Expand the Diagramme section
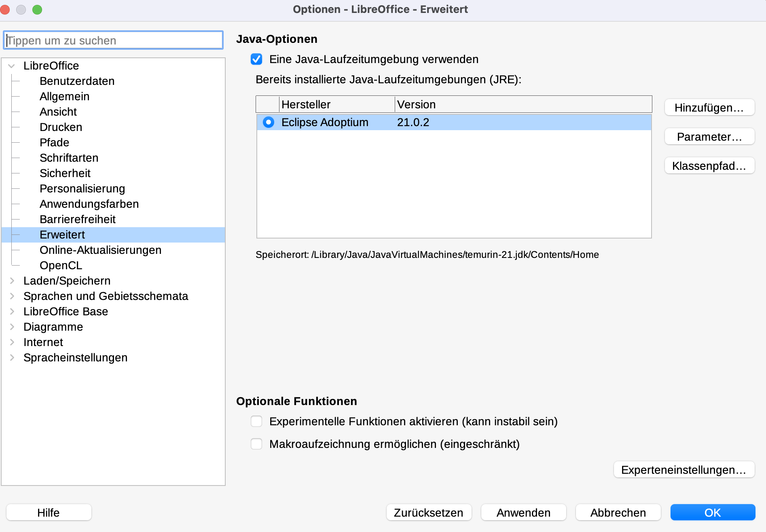The height and width of the screenshot is (532, 766). [x=12, y=327]
